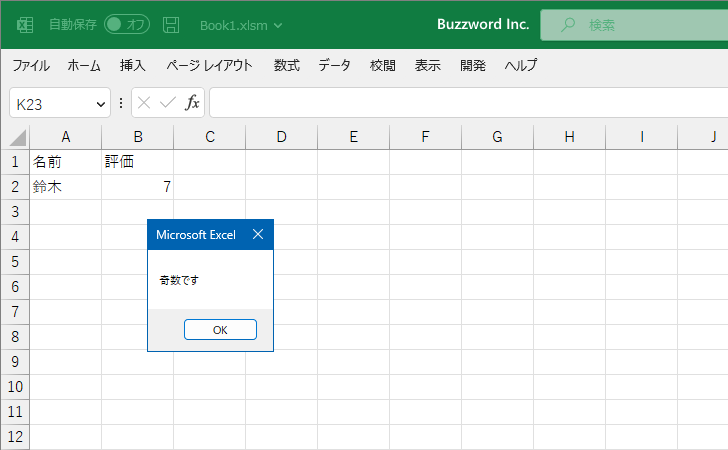Open the ホーム tab
The width and height of the screenshot is (728, 450).
coord(84,65)
